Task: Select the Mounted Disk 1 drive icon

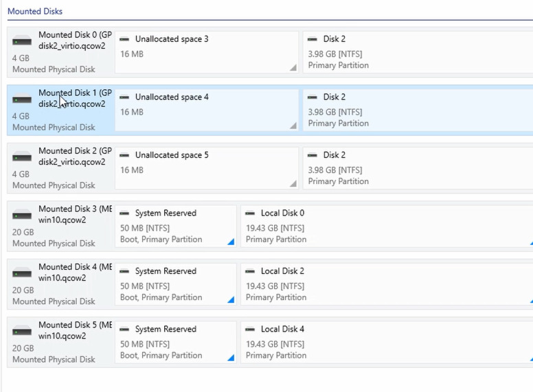Action: [22, 99]
